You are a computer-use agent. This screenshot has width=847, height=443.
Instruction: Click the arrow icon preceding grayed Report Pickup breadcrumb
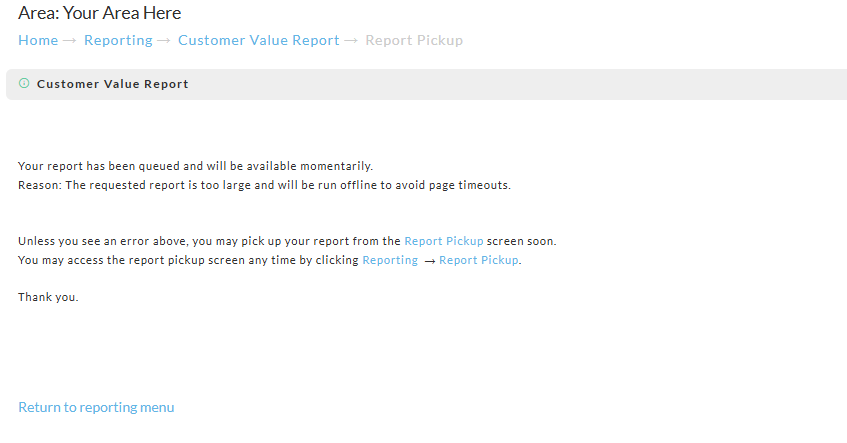[x=351, y=41]
